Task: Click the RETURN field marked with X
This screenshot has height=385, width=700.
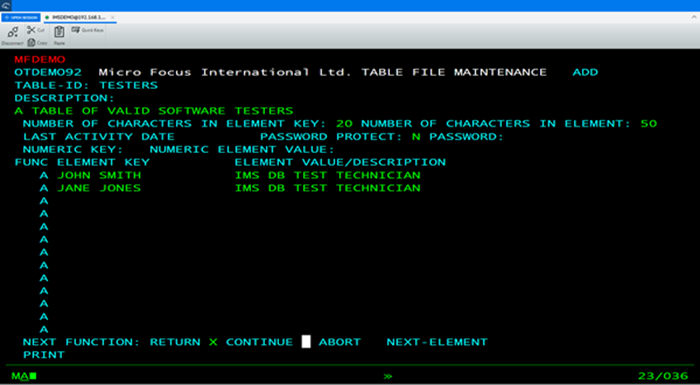Action: tap(213, 342)
